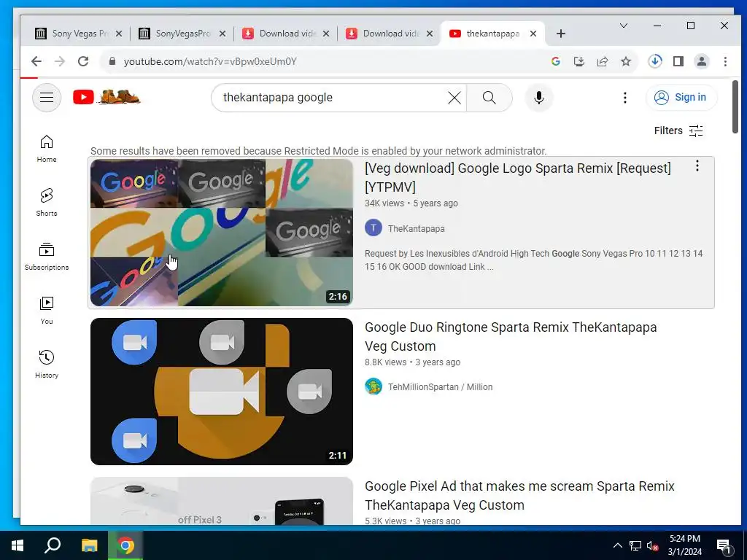Clear the search box with the X
747x560 pixels.
(x=454, y=98)
